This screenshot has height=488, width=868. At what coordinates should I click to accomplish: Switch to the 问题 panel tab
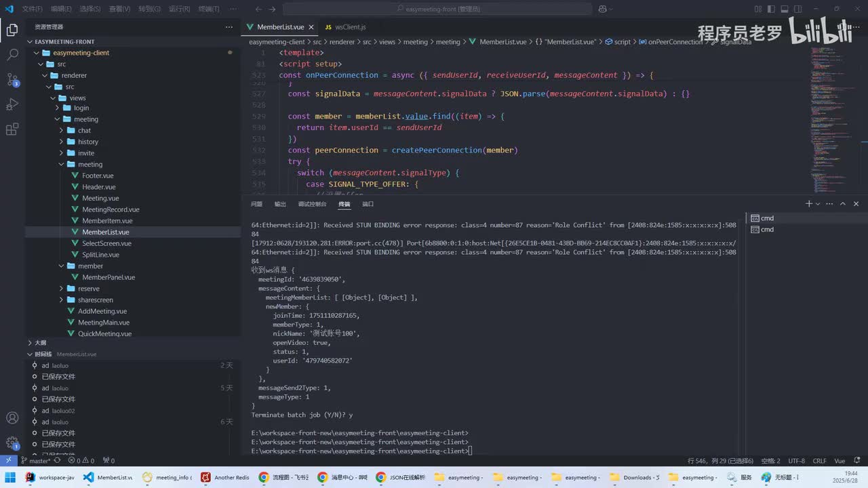(x=256, y=204)
